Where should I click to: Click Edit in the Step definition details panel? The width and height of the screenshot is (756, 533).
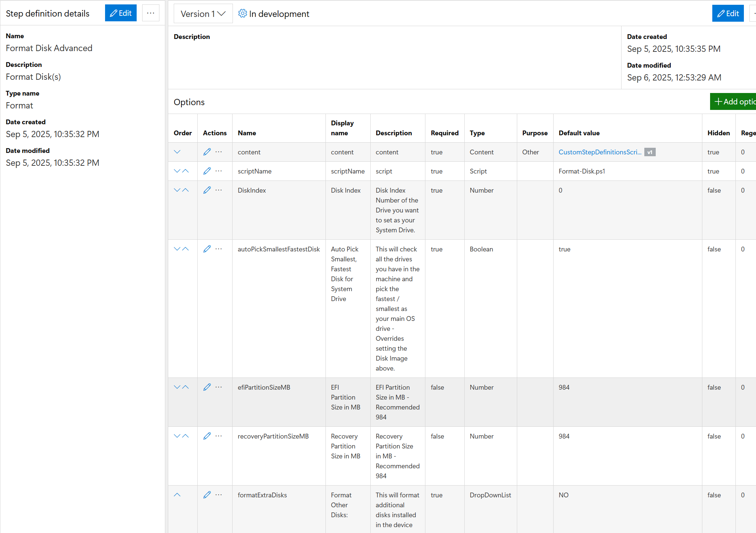coord(121,13)
